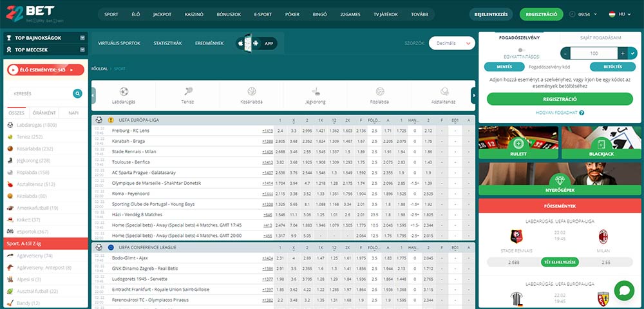Expand +1424 markets for Bodo-Glimt - Ajax
The width and height of the screenshot is (644, 309).
point(267,258)
